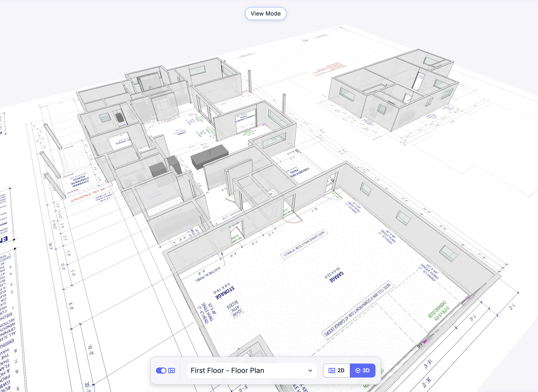Click the floor plan layout icon beside toggle
Image resolution: width=538 pixels, height=392 pixels.
[171, 370]
